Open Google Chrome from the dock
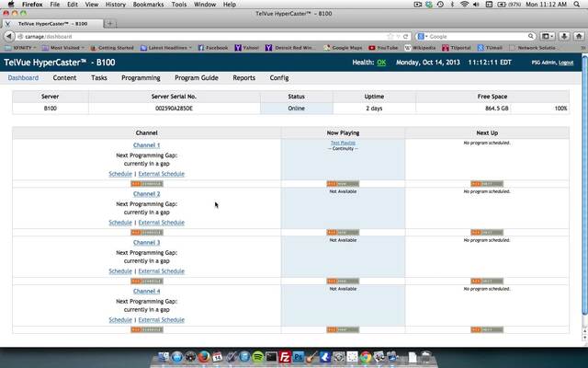588x368 pixels. [x=366, y=357]
